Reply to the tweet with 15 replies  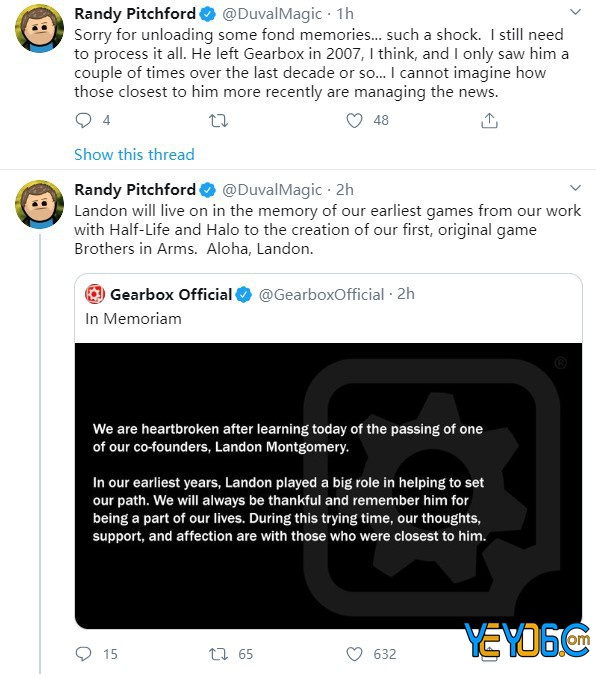coord(83,654)
